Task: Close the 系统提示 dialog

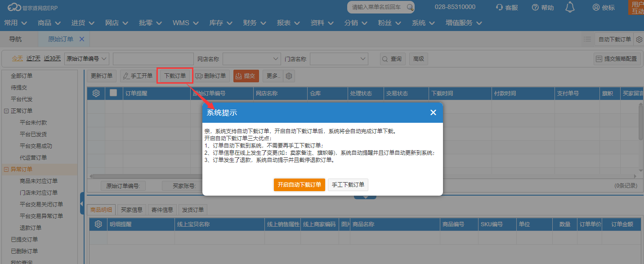Action: [433, 112]
